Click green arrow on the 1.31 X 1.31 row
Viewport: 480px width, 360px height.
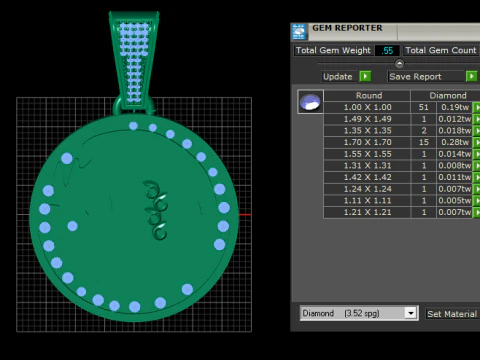(477, 166)
